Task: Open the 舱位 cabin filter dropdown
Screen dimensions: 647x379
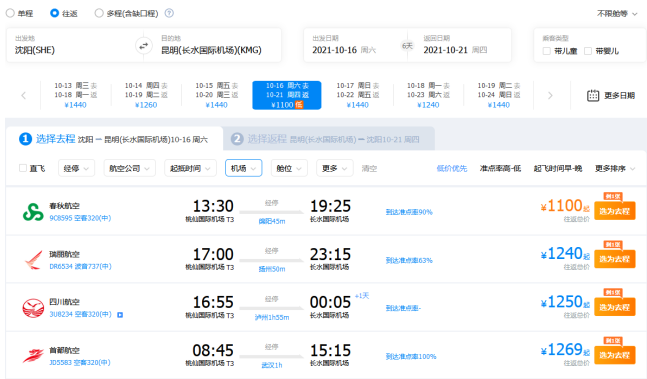Action: (289, 168)
